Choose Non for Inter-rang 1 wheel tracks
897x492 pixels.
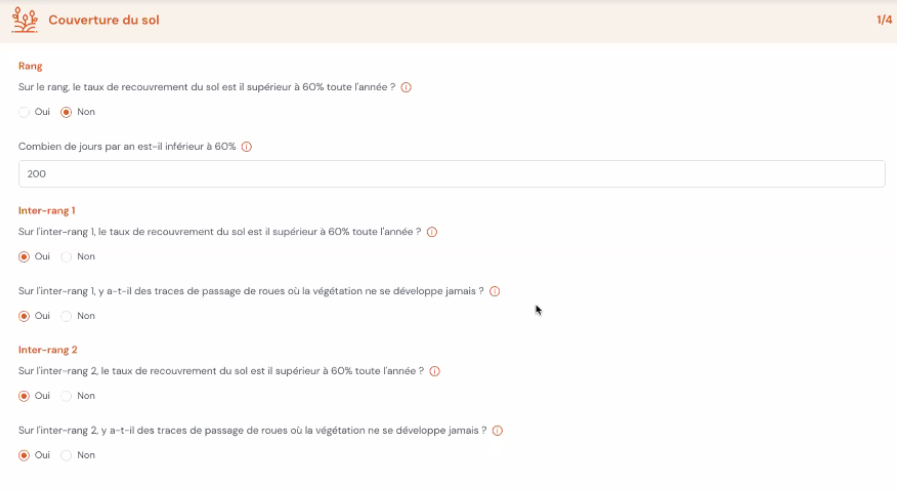[66, 316]
